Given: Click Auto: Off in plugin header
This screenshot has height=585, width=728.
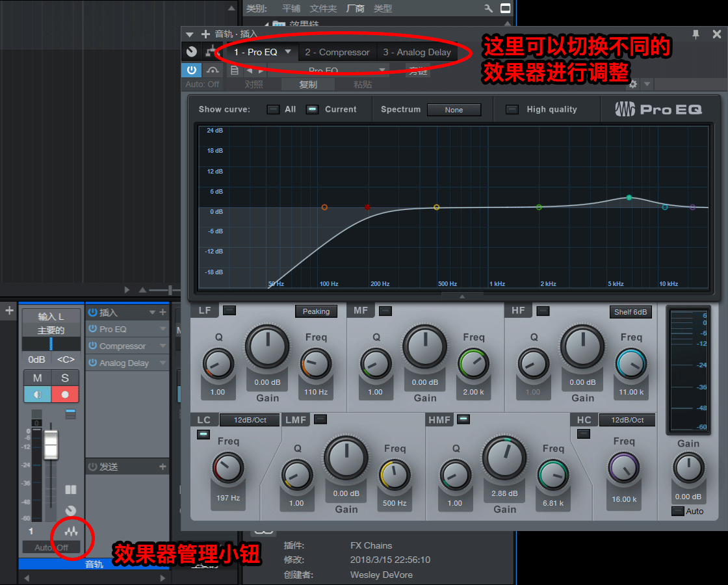Looking at the screenshot, I should tap(202, 84).
